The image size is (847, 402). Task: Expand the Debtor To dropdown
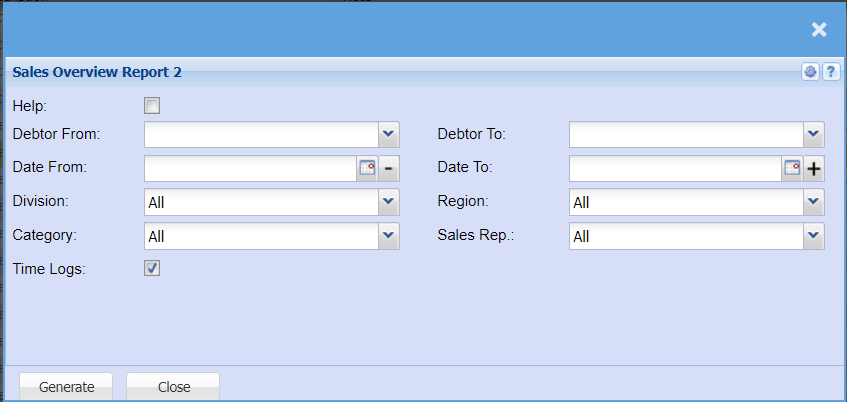[814, 134]
